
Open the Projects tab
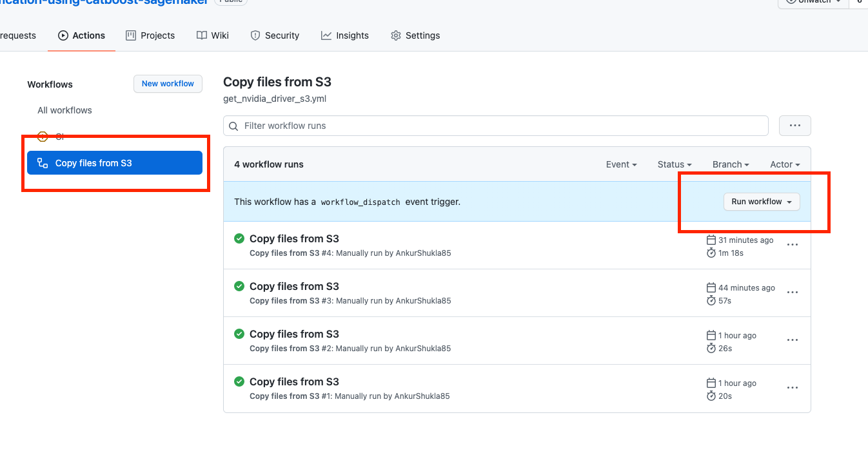(x=150, y=35)
